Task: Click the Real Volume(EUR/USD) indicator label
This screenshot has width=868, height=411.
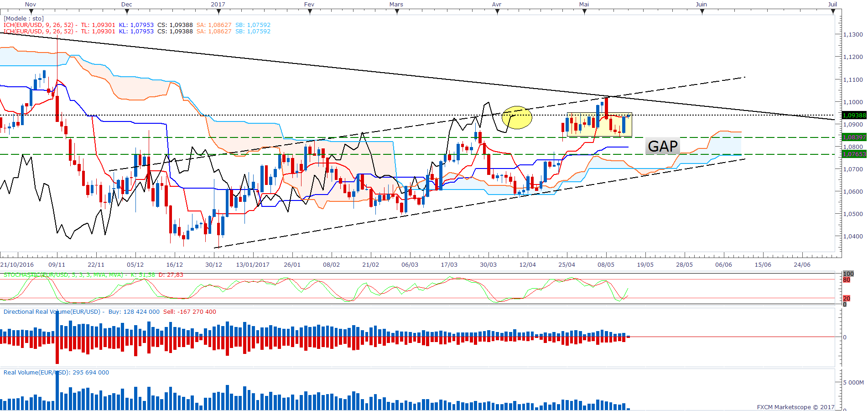Action: tap(36, 373)
